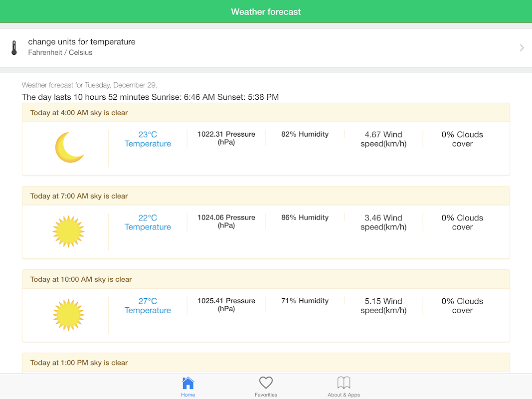This screenshot has width=532, height=399.
Task: Tap the About & Apps book icon
Action: tap(344, 383)
